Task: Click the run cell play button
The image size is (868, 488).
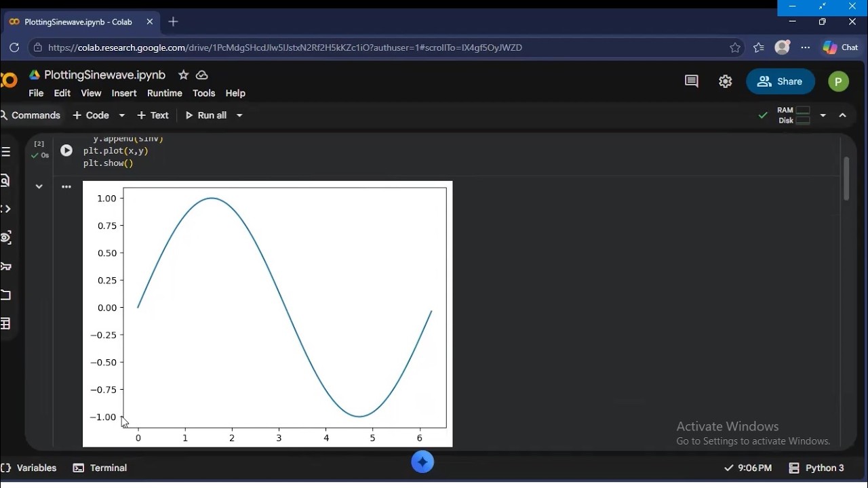Action: [x=66, y=150]
